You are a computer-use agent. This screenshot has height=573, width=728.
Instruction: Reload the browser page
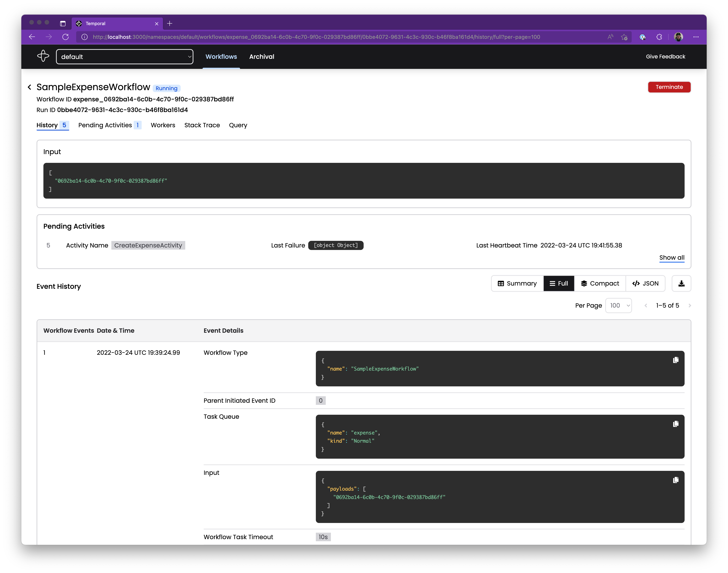click(x=65, y=37)
